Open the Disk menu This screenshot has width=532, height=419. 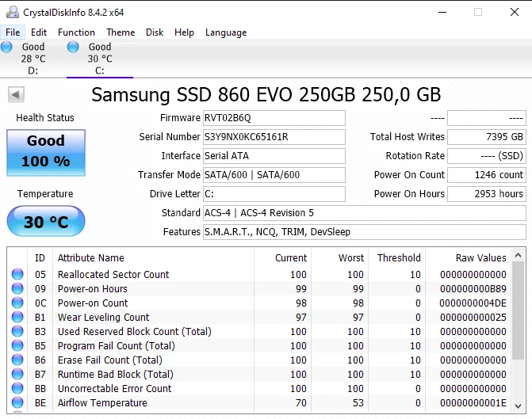coord(155,32)
